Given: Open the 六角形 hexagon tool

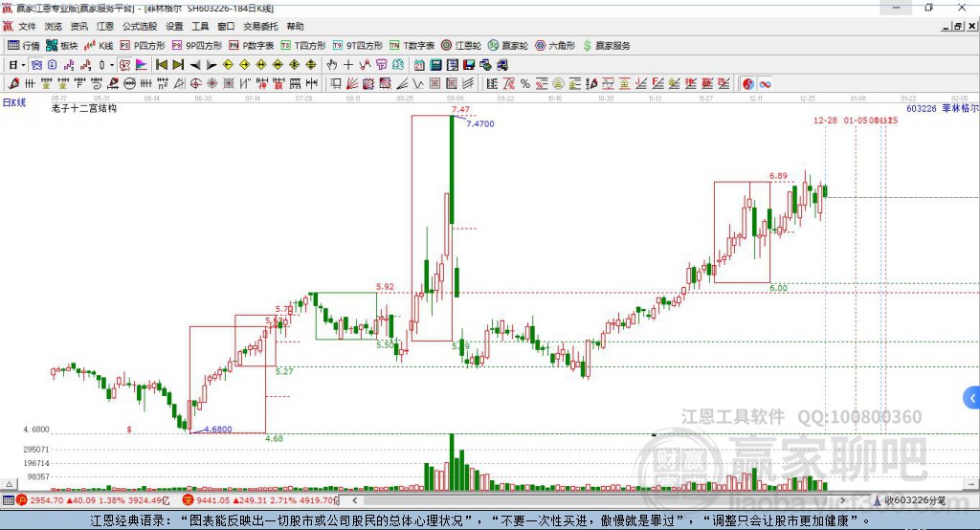Looking at the screenshot, I should point(555,46).
